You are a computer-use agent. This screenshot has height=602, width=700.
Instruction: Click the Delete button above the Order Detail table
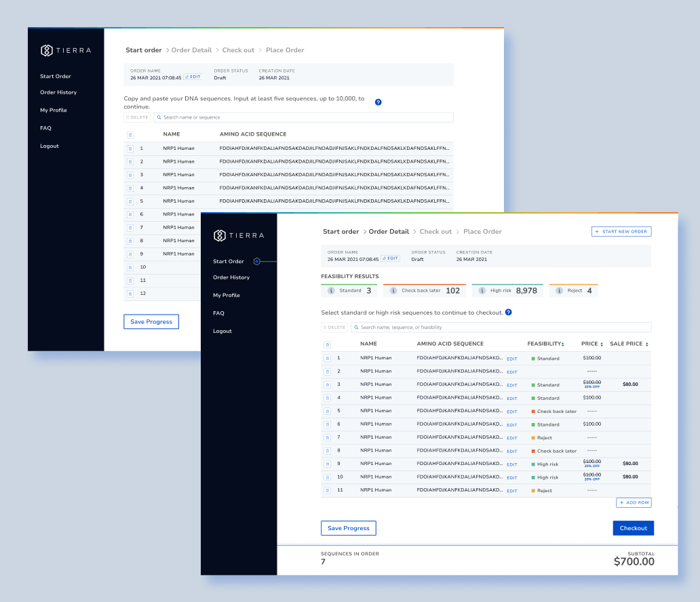click(x=334, y=327)
